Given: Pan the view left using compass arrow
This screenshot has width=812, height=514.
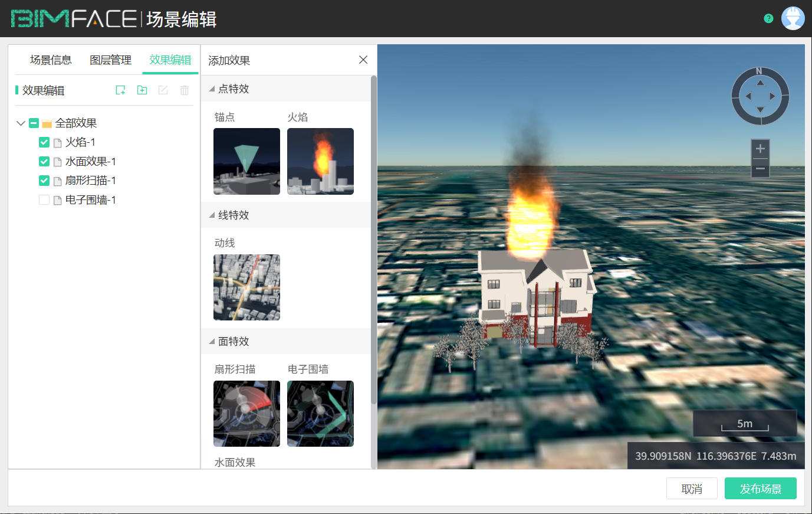Looking at the screenshot, I should pos(748,96).
